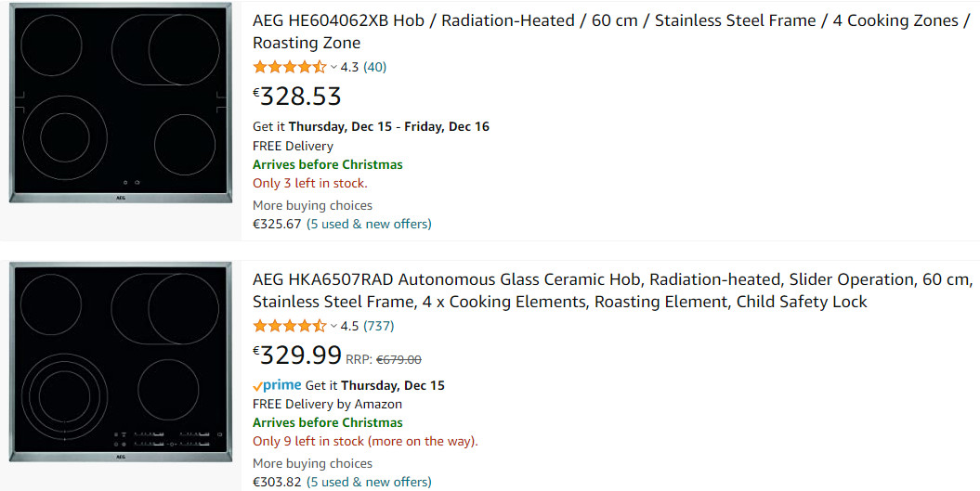Open the (40) customer reviews link

(x=374, y=67)
